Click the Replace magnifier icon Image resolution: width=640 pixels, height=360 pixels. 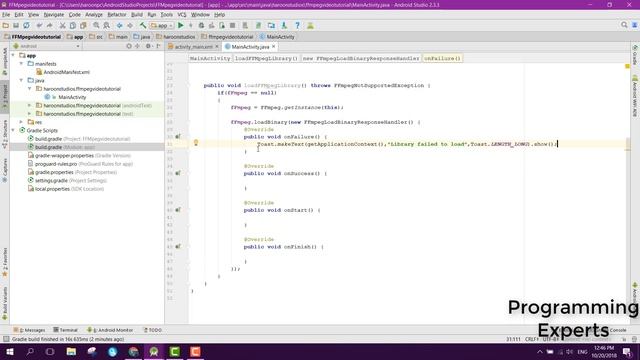pyautogui.click(x=107, y=25)
